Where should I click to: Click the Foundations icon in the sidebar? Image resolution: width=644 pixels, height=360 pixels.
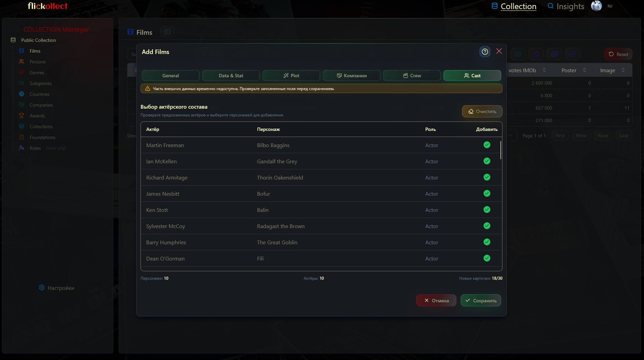pyautogui.click(x=22, y=137)
